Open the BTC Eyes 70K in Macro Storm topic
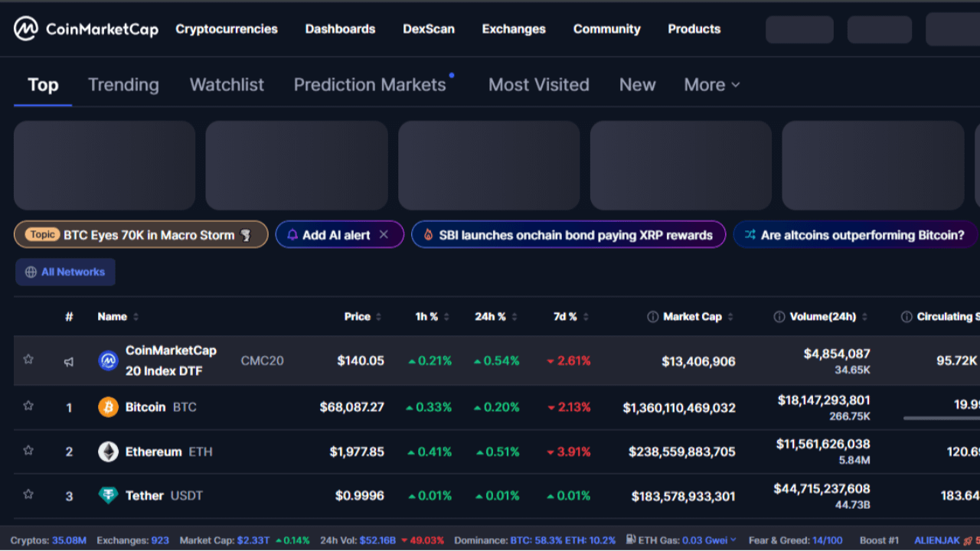 click(141, 235)
